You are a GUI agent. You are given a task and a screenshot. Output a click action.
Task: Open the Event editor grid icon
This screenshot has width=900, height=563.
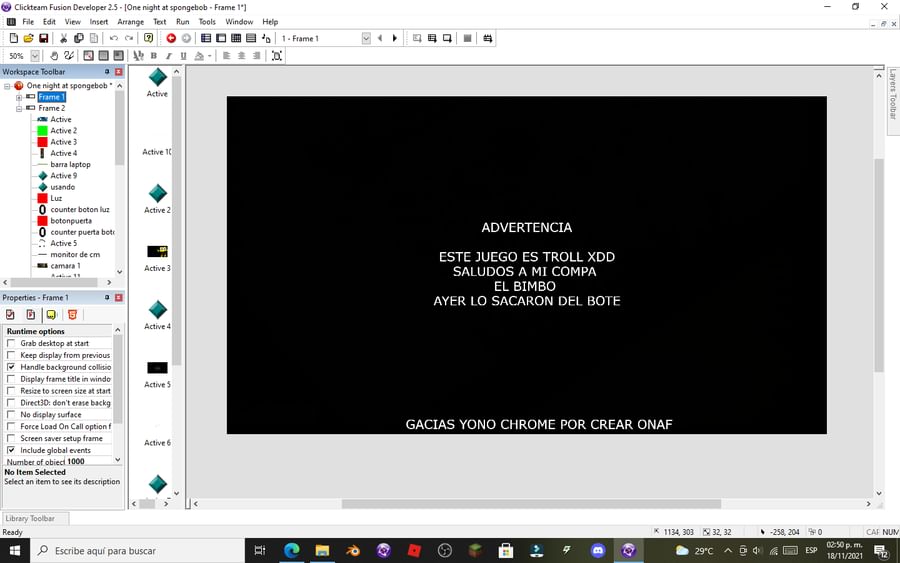[x=236, y=38]
